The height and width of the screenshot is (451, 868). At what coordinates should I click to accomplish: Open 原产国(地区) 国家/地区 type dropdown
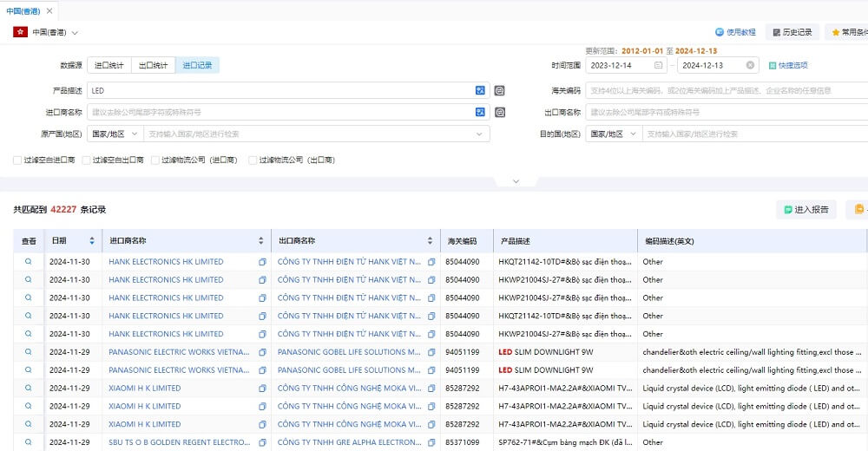click(115, 134)
